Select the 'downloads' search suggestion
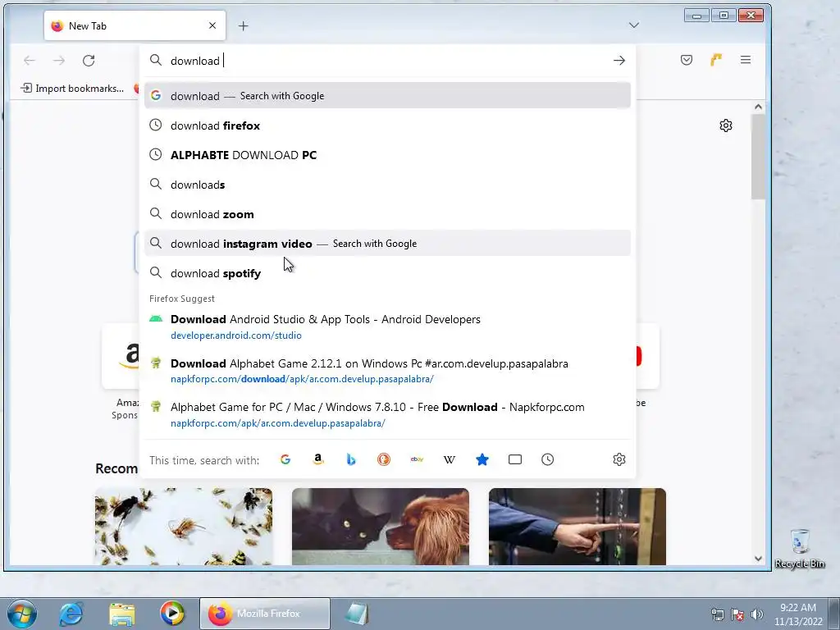Image resolution: width=840 pixels, height=630 pixels. 387,185
